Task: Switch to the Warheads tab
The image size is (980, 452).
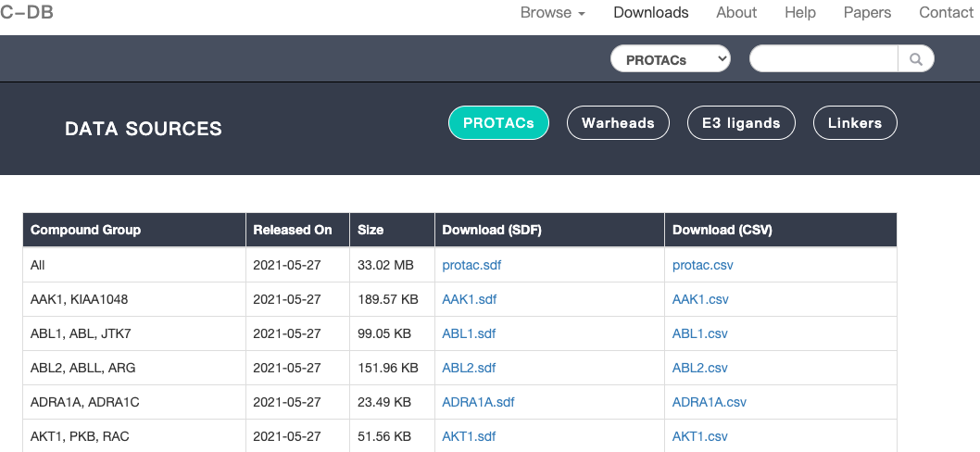Action: pos(618,123)
